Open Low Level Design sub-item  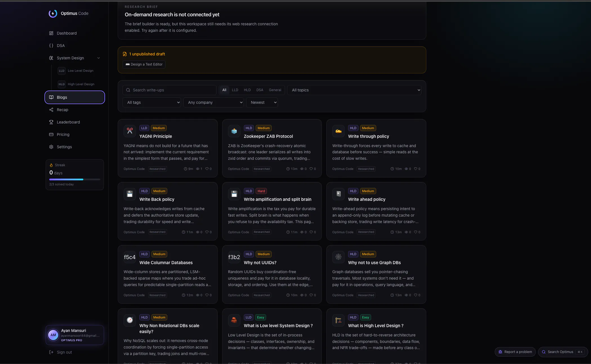pyautogui.click(x=78, y=71)
